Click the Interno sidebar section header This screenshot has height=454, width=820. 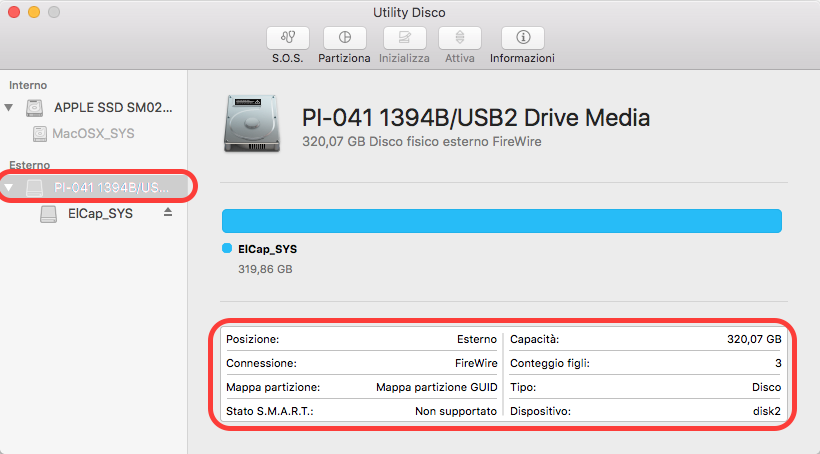[x=28, y=85]
